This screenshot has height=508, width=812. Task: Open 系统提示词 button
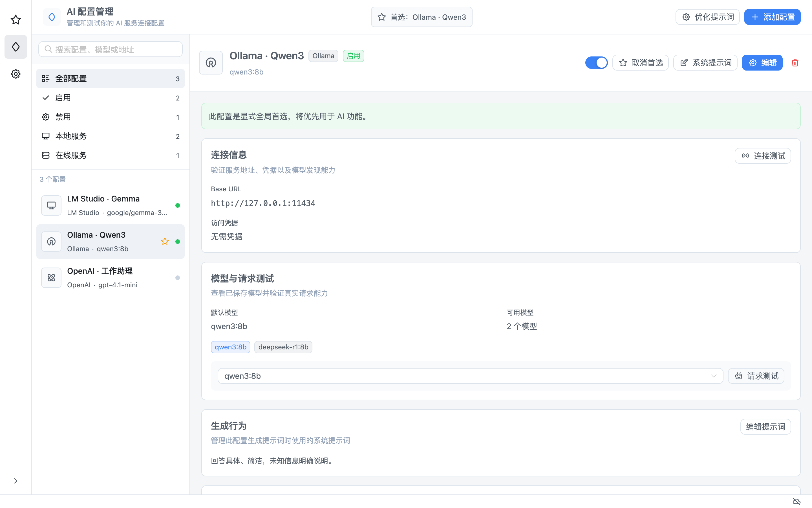[x=705, y=62]
